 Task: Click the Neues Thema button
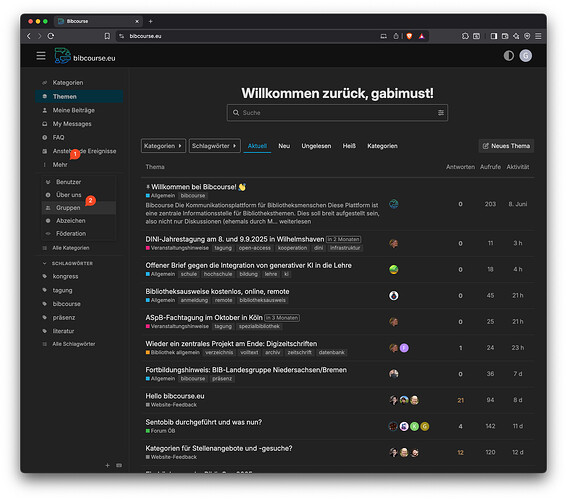506,146
